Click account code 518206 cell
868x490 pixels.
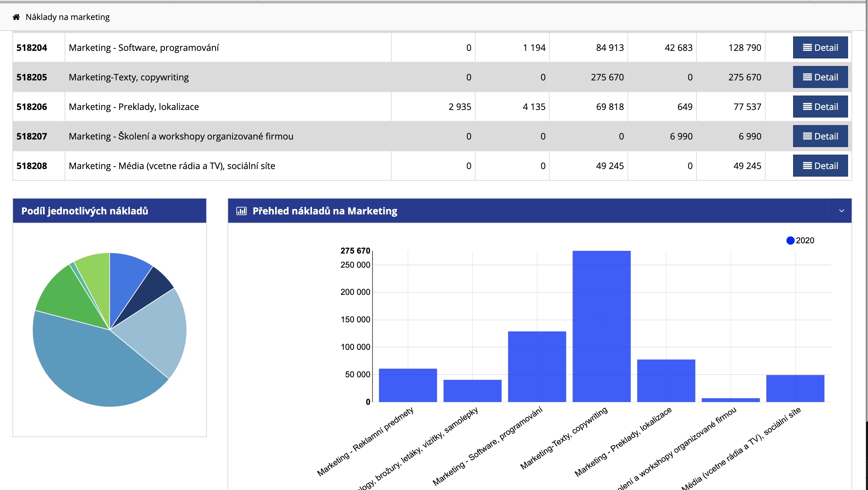[x=32, y=107]
